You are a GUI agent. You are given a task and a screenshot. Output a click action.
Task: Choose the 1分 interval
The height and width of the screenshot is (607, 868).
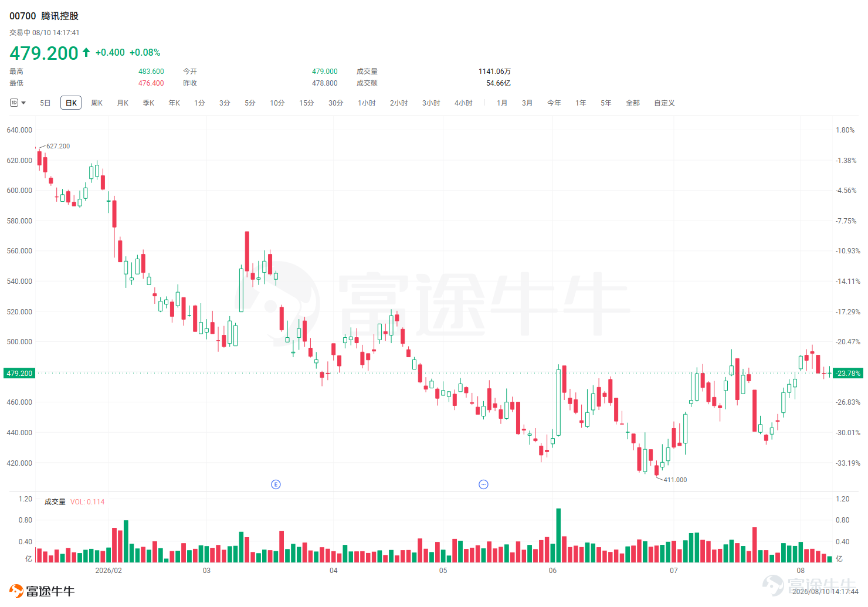[x=199, y=103]
